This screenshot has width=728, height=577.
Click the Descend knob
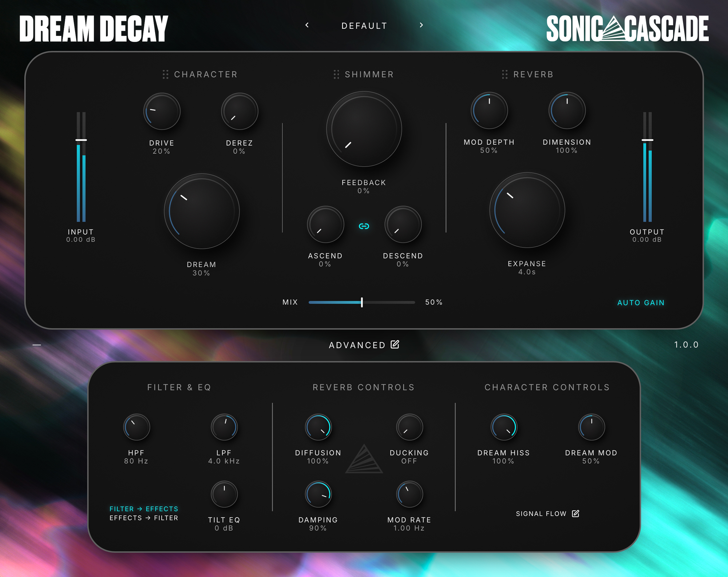tap(403, 224)
